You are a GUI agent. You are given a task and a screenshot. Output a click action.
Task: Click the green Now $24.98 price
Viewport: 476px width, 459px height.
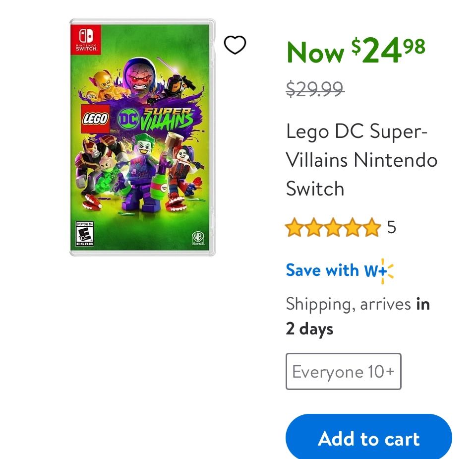pyautogui.click(x=356, y=51)
